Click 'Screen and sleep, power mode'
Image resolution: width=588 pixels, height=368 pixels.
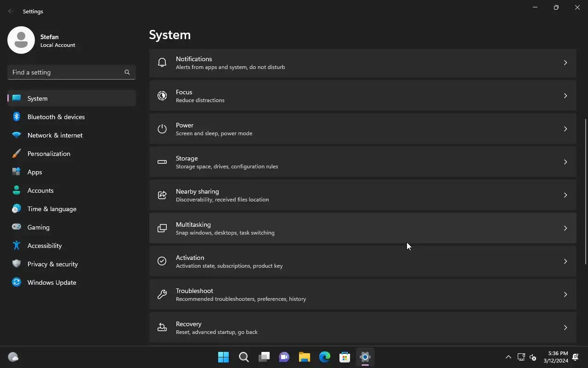click(x=214, y=133)
